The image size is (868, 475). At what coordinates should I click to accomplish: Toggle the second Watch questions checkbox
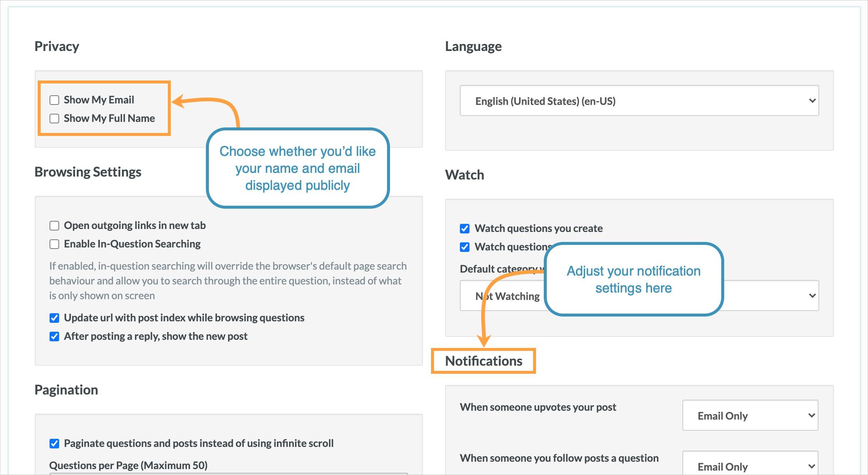(x=465, y=247)
